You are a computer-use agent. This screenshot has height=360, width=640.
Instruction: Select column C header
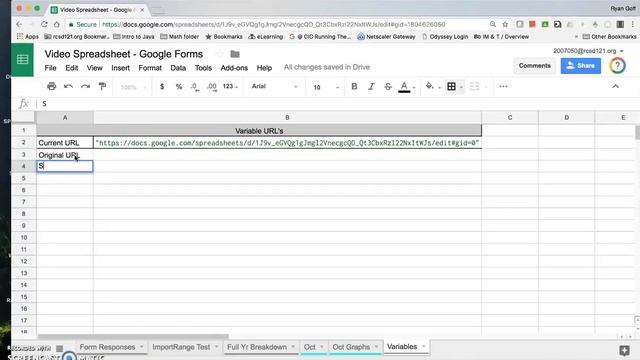pos(510,118)
